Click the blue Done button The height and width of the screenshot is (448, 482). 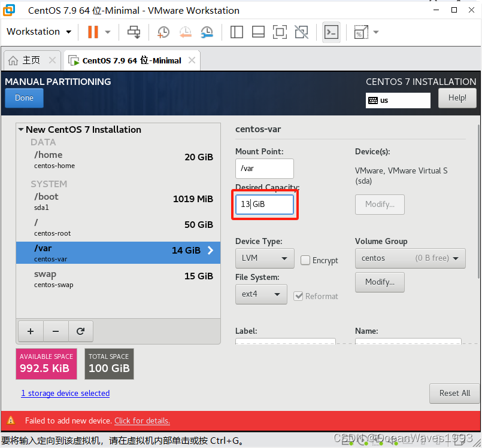24,98
